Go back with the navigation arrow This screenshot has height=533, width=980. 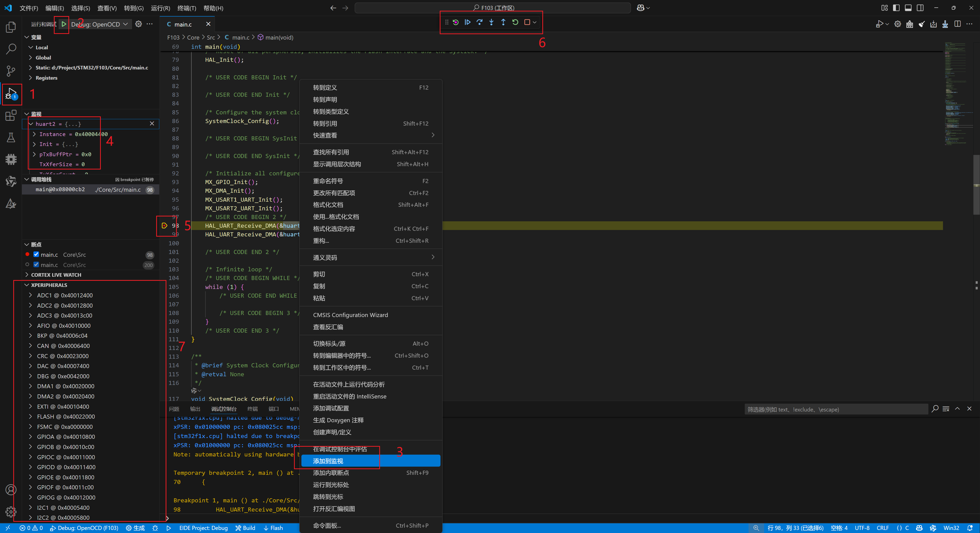333,8
